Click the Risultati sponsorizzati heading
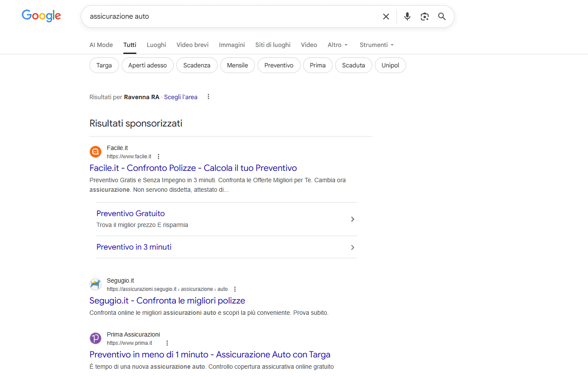Screen dimensions: 588x377 tap(136, 123)
